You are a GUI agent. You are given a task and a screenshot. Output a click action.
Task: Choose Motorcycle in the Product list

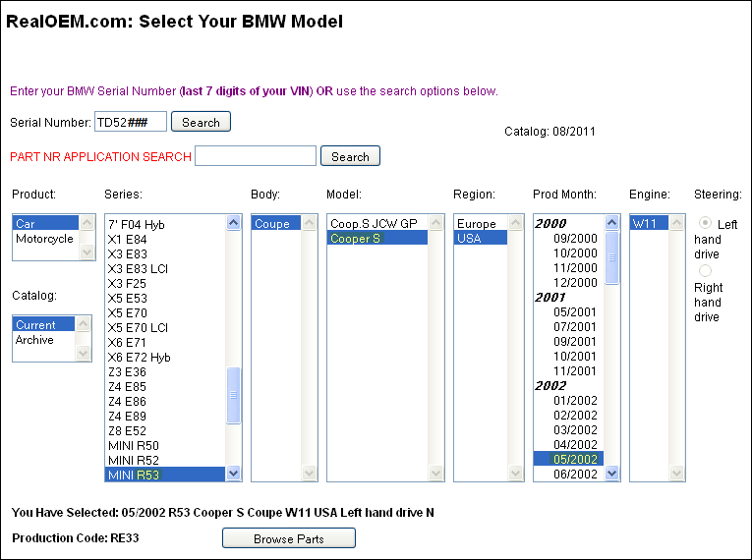tap(44, 239)
